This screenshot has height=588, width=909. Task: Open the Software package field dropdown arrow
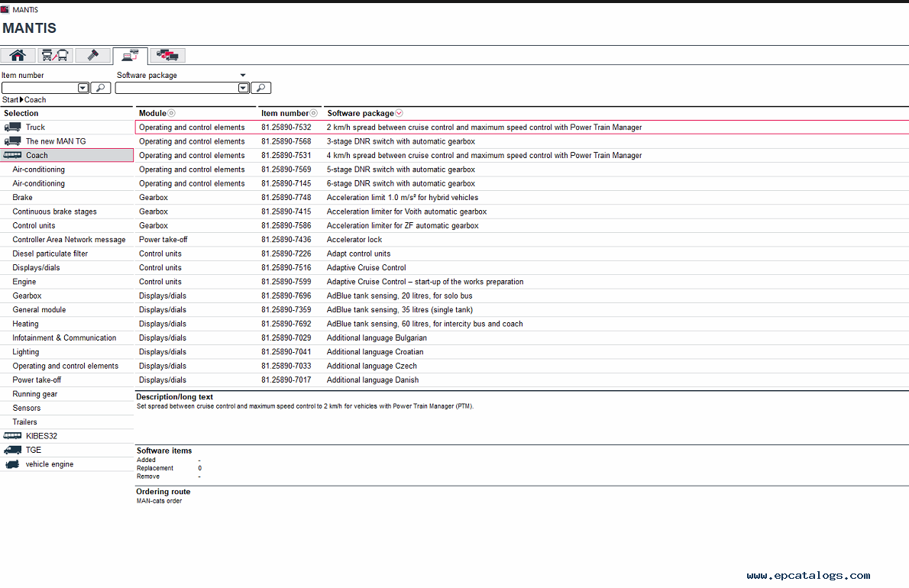click(x=243, y=88)
